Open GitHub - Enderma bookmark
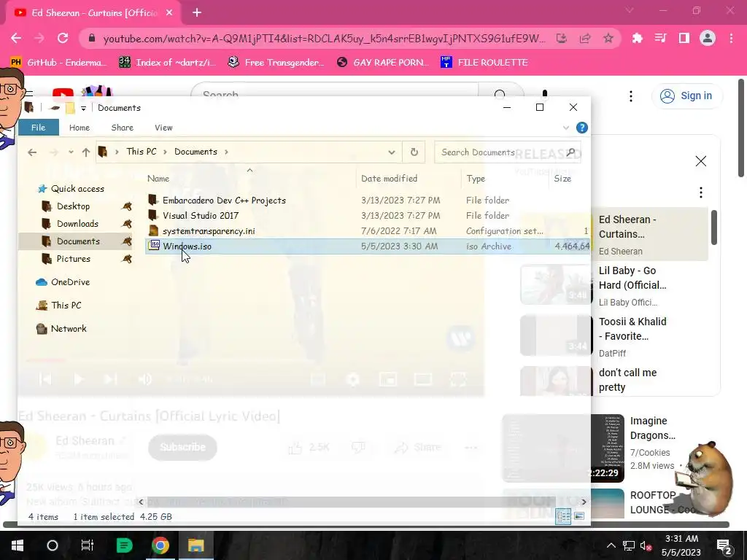The image size is (747, 560). pos(58,63)
